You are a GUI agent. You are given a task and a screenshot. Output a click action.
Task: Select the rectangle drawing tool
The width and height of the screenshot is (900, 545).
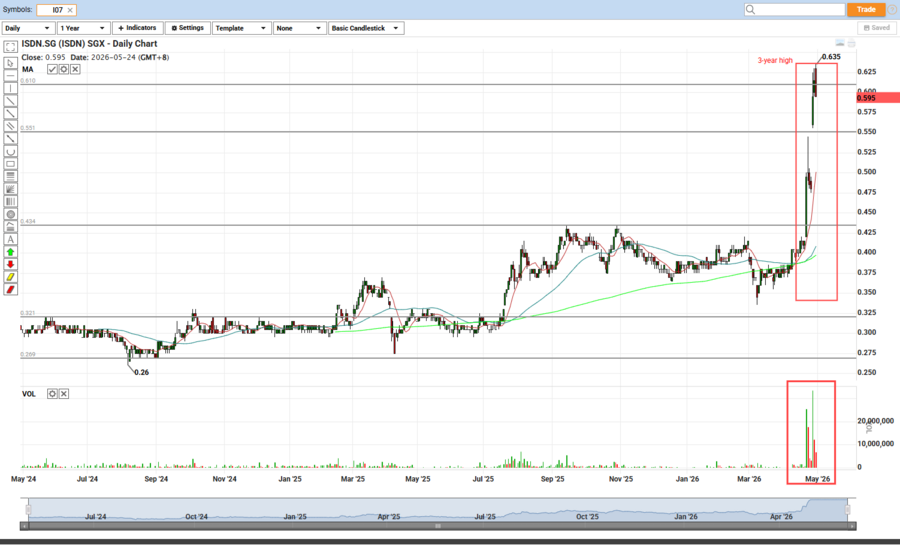pos(10,164)
